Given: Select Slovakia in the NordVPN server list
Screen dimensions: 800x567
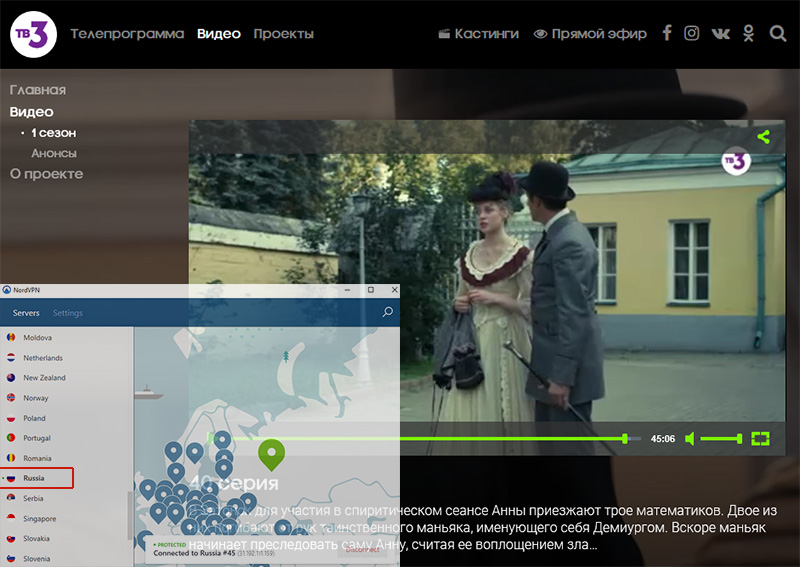Looking at the screenshot, I should 66,538.
